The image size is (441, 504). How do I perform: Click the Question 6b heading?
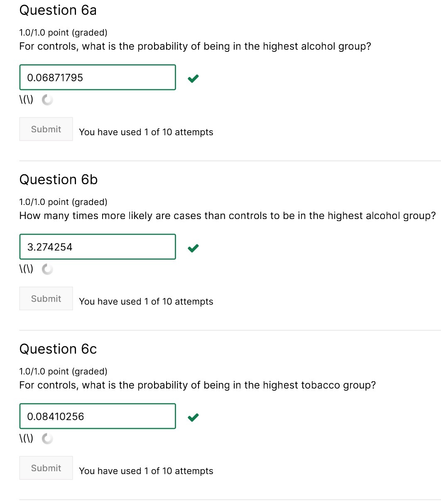click(58, 180)
